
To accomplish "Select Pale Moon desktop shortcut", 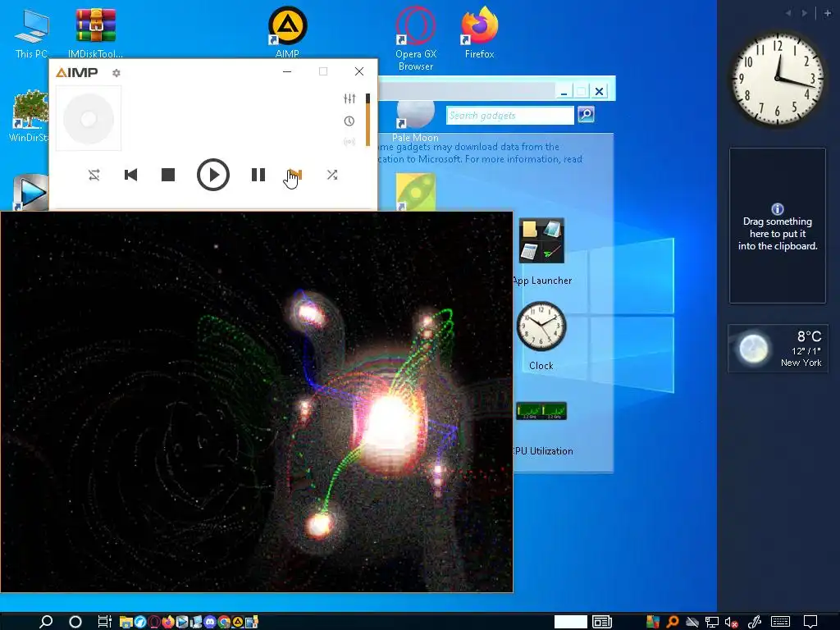I will [x=415, y=122].
